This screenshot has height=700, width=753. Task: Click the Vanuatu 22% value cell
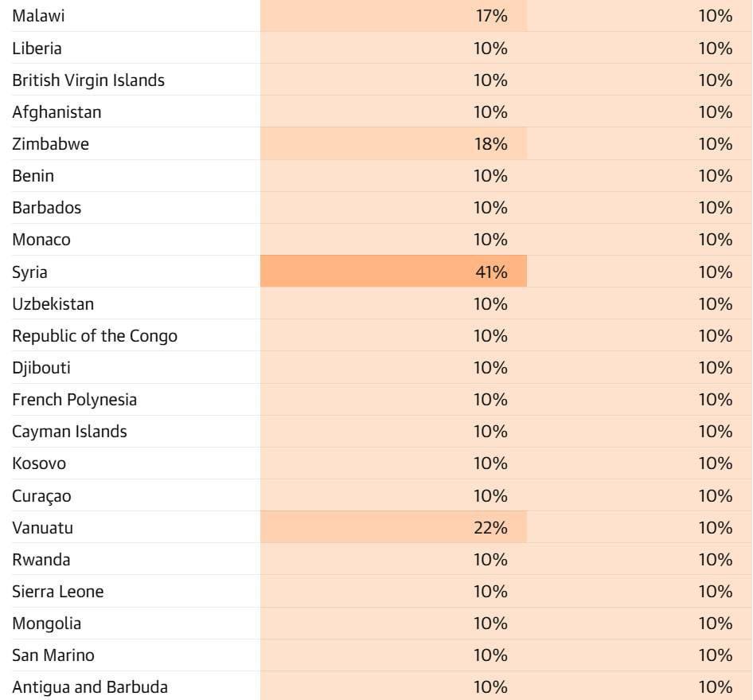point(490,527)
